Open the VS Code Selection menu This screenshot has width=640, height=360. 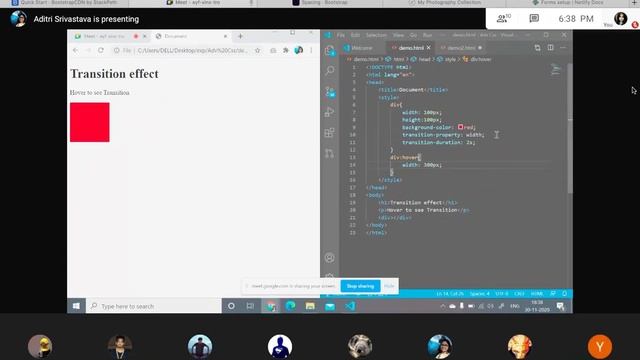[376, 35]
